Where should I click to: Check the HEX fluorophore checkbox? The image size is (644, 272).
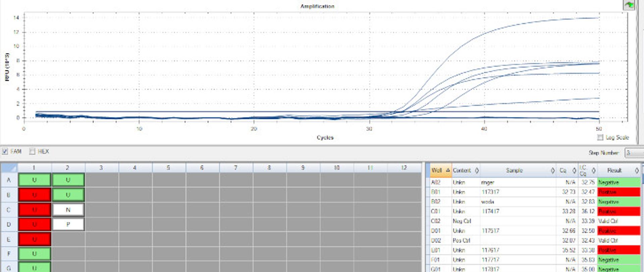click(x=32, y=151)
